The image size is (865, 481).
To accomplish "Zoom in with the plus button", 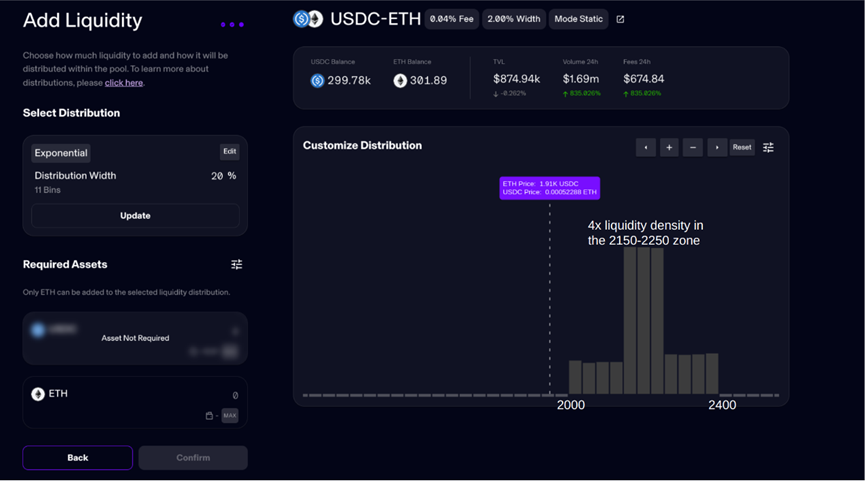I will point(669,147).
